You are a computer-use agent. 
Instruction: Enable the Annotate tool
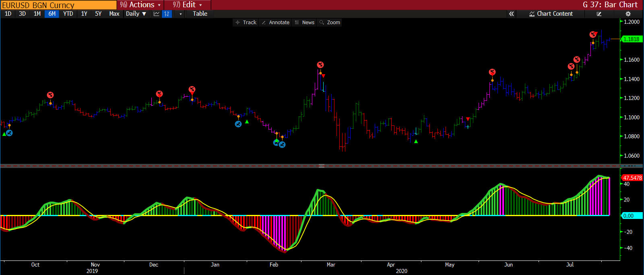[x=275, y=23]
